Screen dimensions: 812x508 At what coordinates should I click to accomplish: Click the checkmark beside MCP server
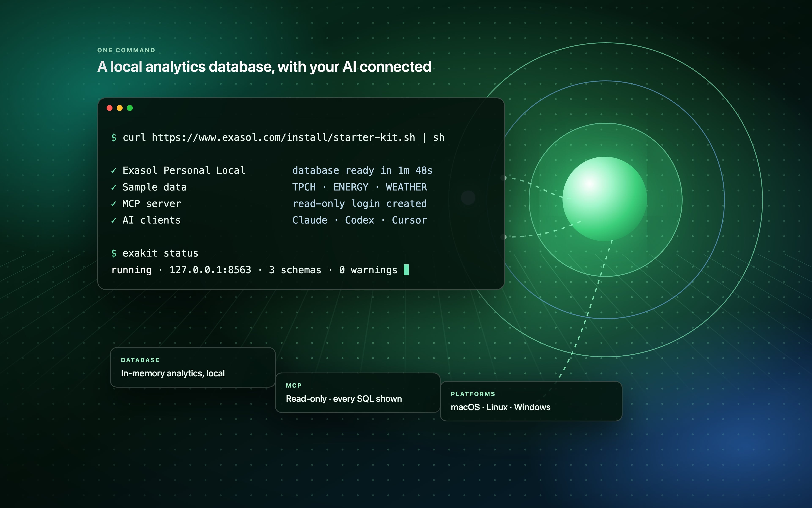pyautogui.click(x=114, y=204)
